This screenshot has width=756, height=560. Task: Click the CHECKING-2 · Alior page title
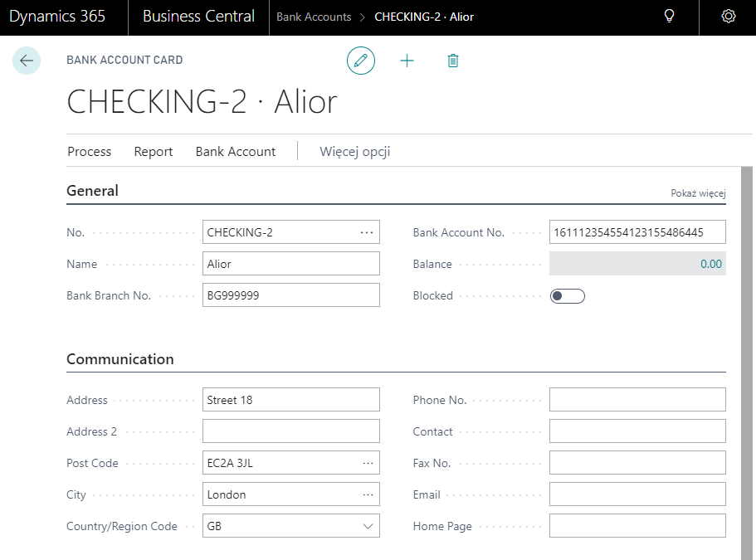(x=202, y=102)
